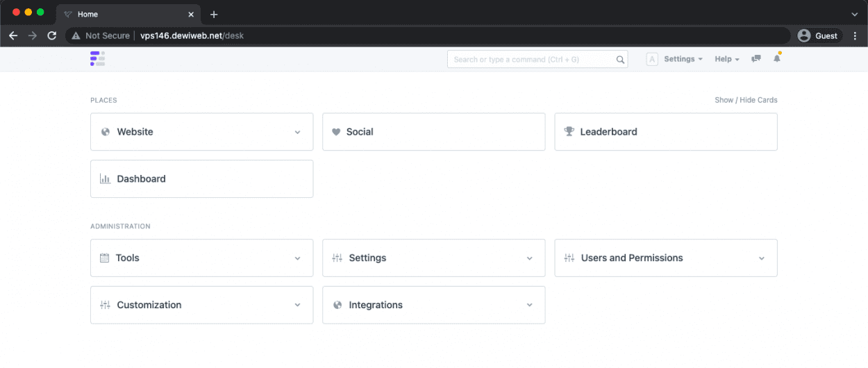Click Show / Hide Cards link
Screen dimensions: 868x368
[x=746, y=100]
